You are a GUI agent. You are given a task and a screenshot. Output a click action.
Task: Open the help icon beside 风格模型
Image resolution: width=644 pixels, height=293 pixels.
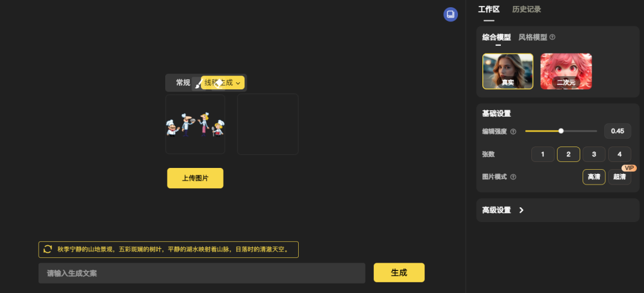(552, 38)
